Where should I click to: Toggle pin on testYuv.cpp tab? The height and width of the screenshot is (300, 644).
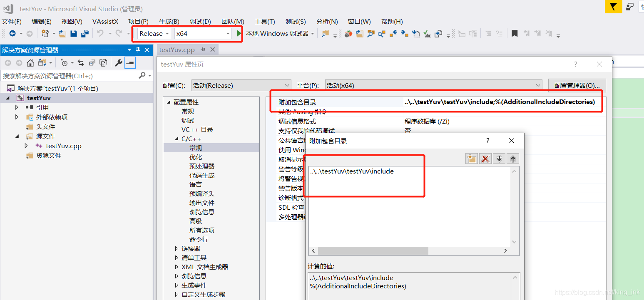click(203, 50)
